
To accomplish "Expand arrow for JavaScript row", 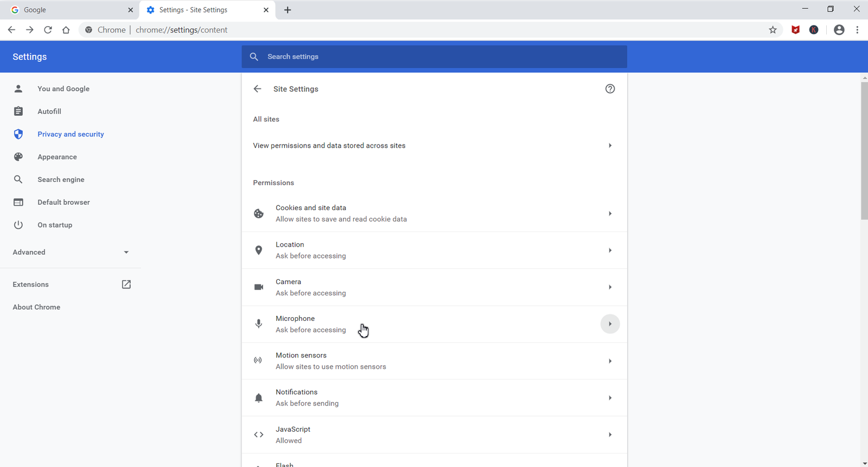I will pos(610,435).
